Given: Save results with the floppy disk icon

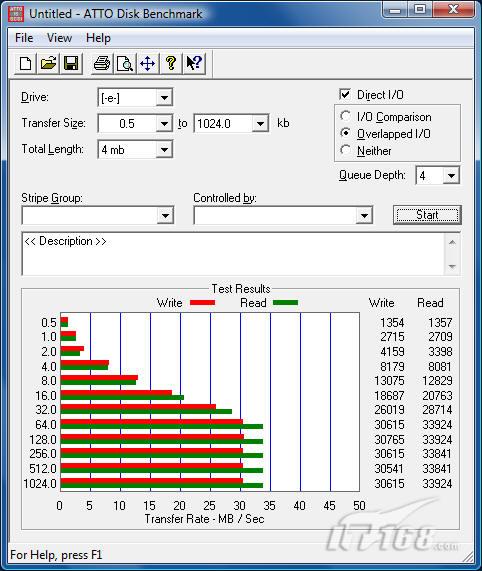Looking at the screenshot, I should (71, 63).
